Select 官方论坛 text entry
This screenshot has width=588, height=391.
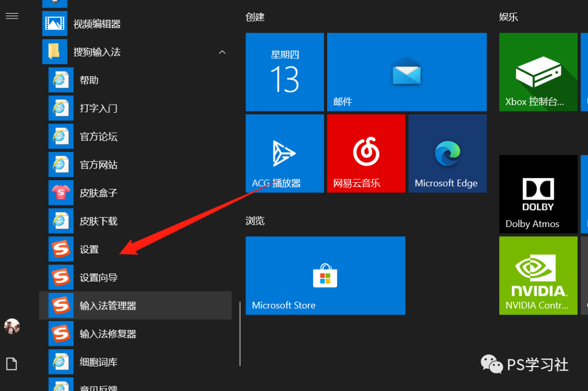98,137
